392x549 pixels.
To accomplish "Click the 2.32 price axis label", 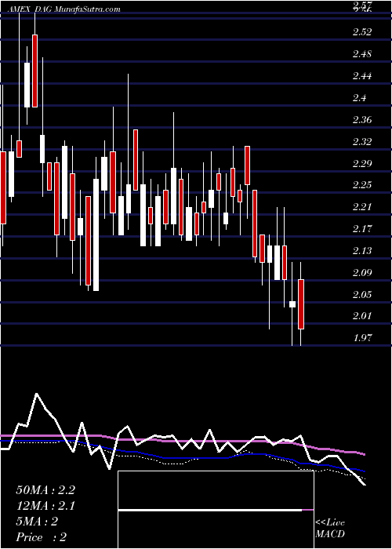I will 362,142.
